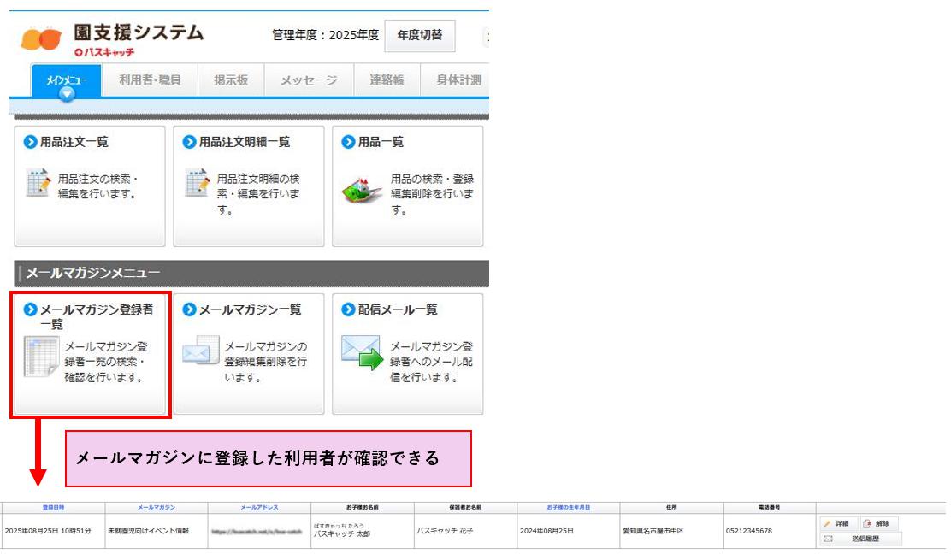Open the 掲示板 tab

230,80
